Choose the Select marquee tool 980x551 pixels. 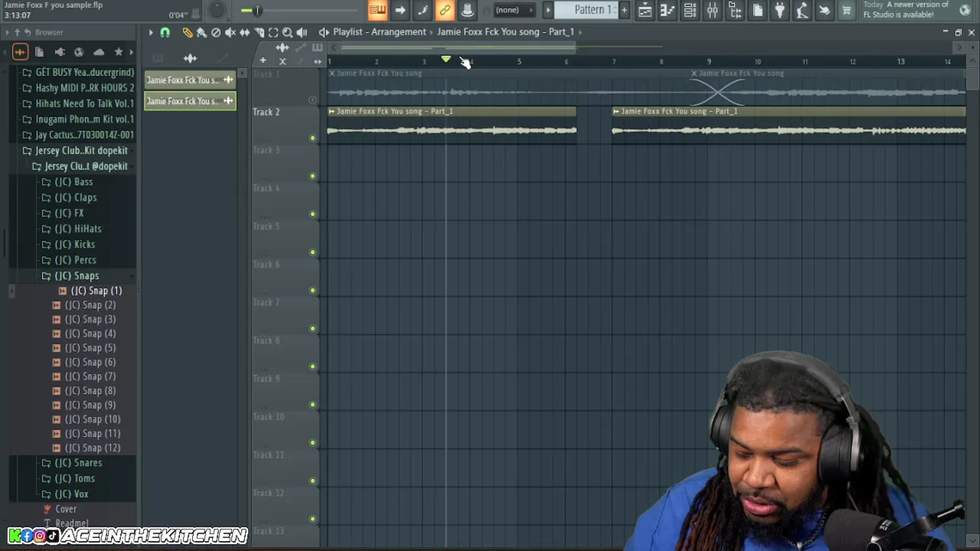[x=273, y=32]
